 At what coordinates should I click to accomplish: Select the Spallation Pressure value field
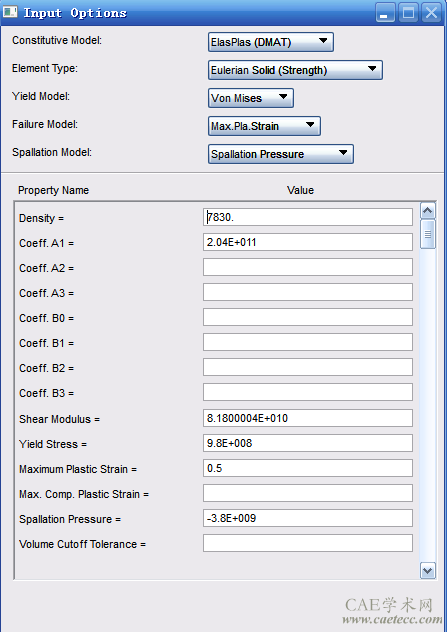[x=308, y=518]
